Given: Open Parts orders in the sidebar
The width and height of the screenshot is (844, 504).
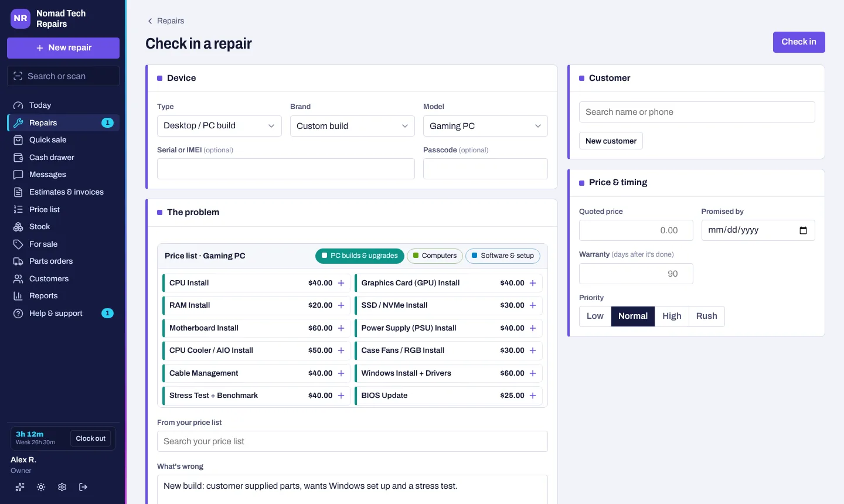Looking at the screenshot, I should click(63, 261).
